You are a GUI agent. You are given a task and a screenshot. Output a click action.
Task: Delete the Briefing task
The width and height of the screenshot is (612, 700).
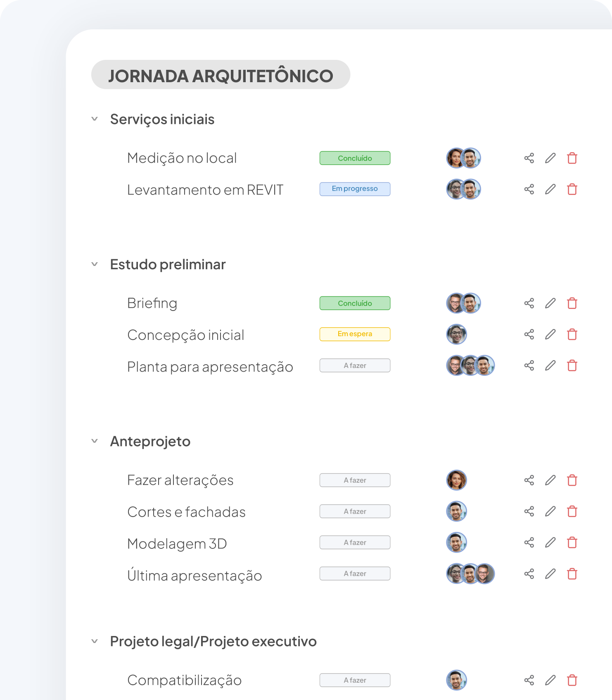click(x=572, y=303)
